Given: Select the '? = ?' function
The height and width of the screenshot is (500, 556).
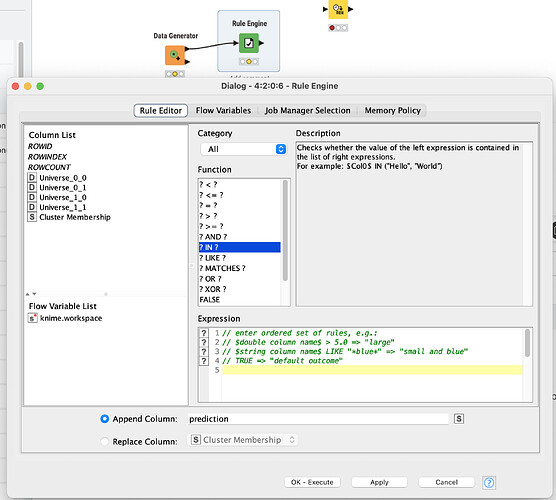Looking at the screenshot, I should pos(240,205).
